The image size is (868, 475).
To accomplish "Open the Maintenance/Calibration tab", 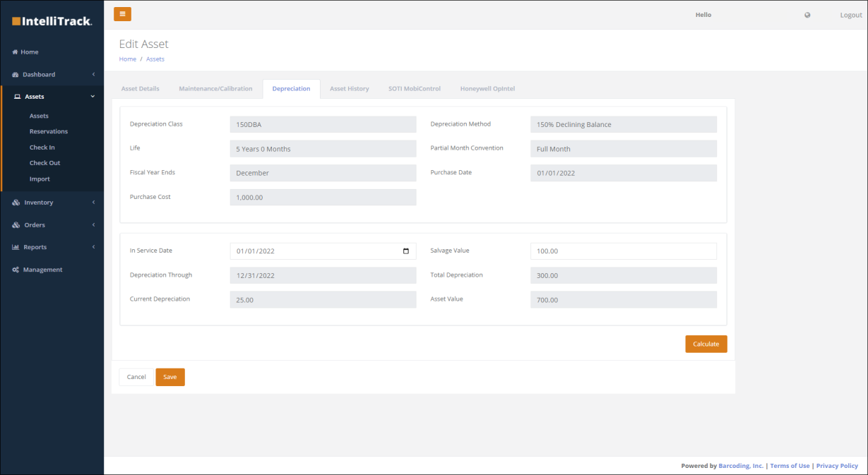I will (x=215, y=89).
